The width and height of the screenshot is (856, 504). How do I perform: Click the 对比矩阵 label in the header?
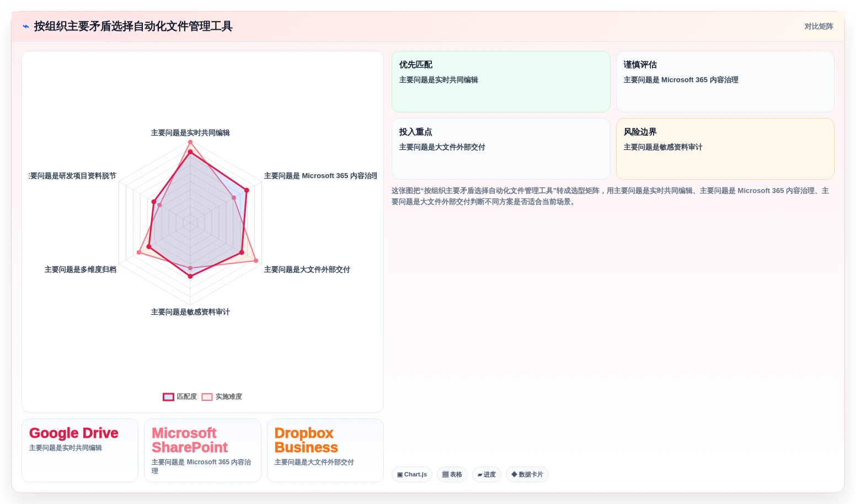pyautogui.click(x=818, y=26)
